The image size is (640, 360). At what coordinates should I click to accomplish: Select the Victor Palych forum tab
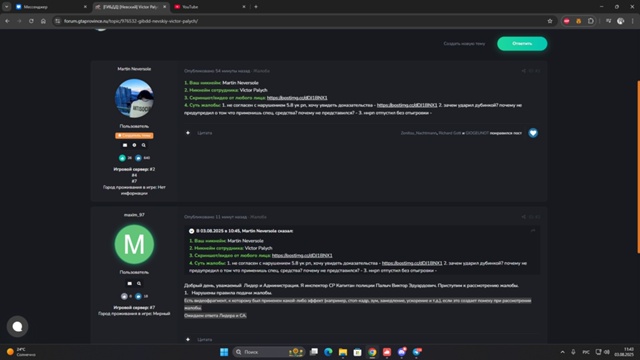coord(131,7)
